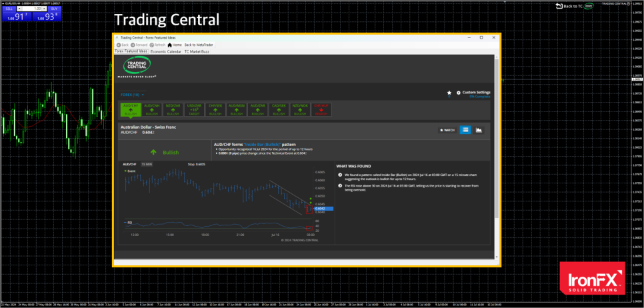
Task: Expand the FOREX (10) dropdown
Action: click(x=132, y=95)
